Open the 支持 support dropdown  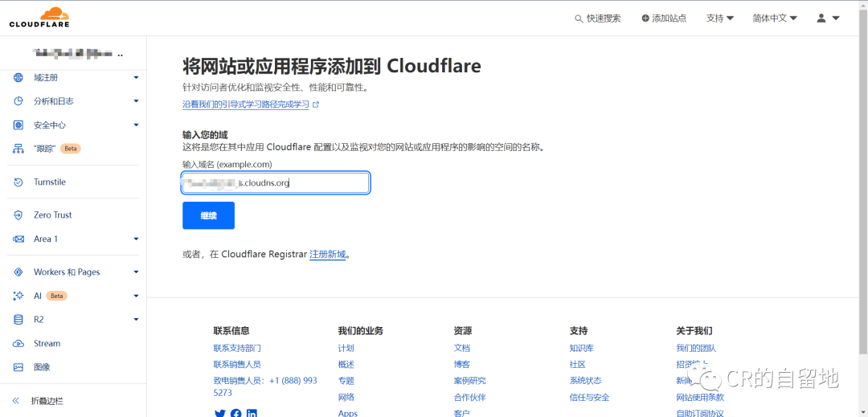tap(719, 18)
